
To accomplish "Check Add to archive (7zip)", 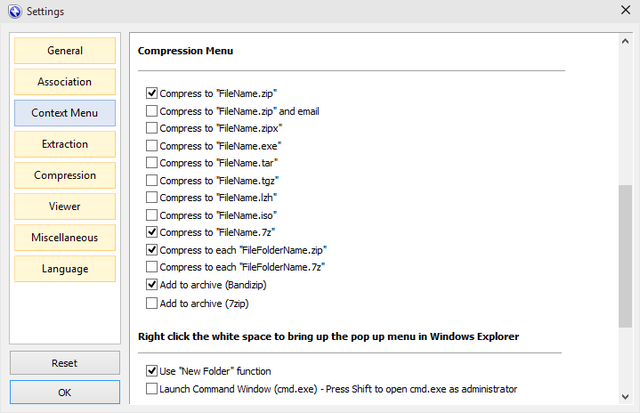I will pos(152,302).
